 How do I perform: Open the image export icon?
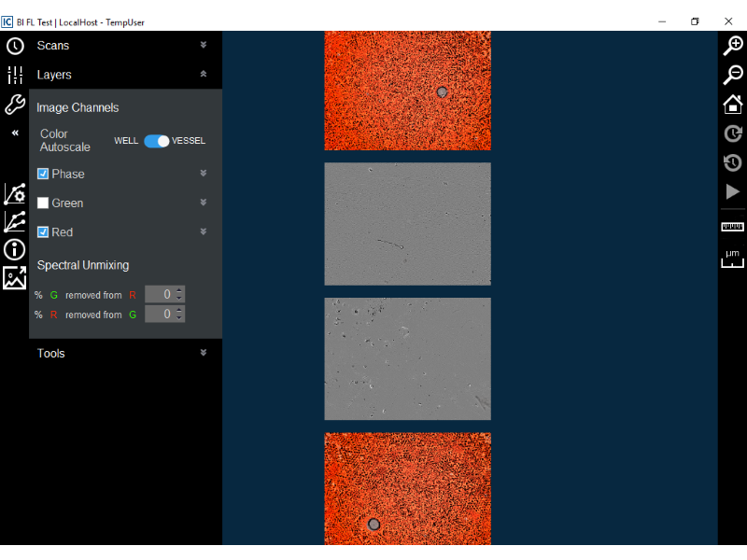(15, 277)
